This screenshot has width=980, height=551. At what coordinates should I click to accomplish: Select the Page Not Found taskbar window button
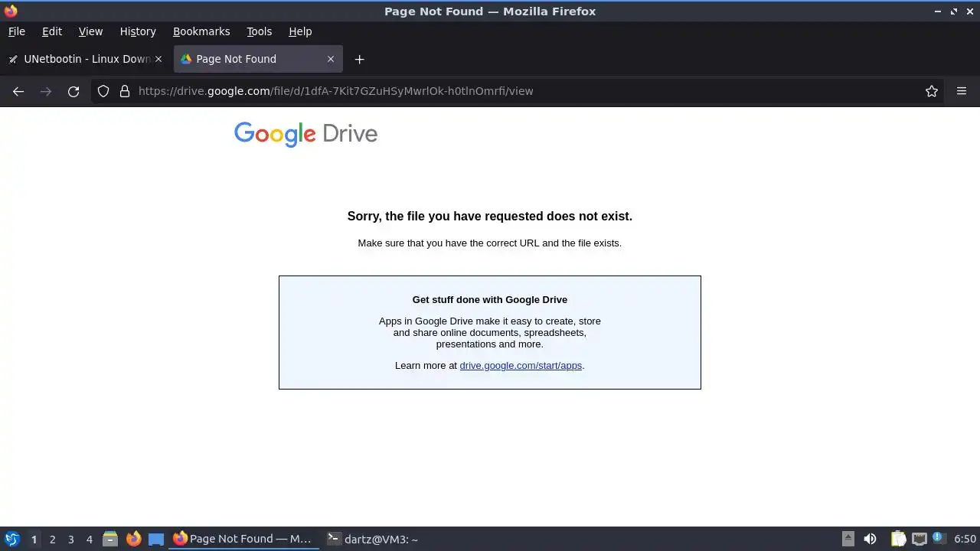pyautogui.click(x=243, y=539)
